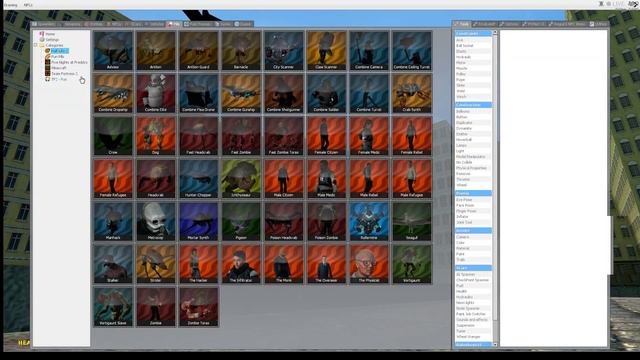Select the Face Poser tool

point(473,205)
